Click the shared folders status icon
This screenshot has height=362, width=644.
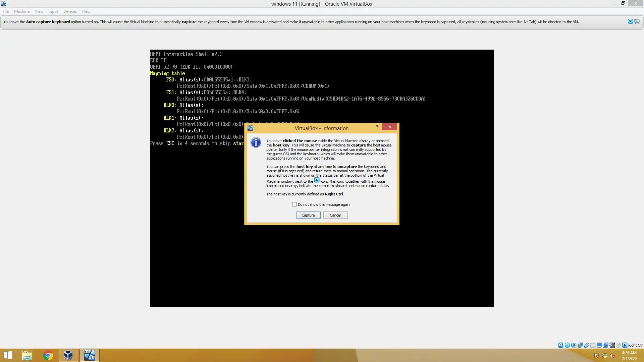pyautogui.click(x=593, y=345)
